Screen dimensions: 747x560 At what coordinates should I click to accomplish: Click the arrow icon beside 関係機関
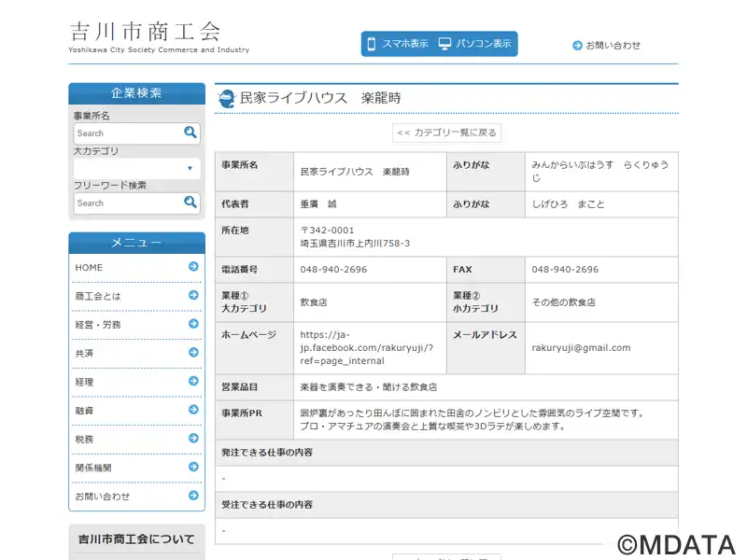[193, 467]
